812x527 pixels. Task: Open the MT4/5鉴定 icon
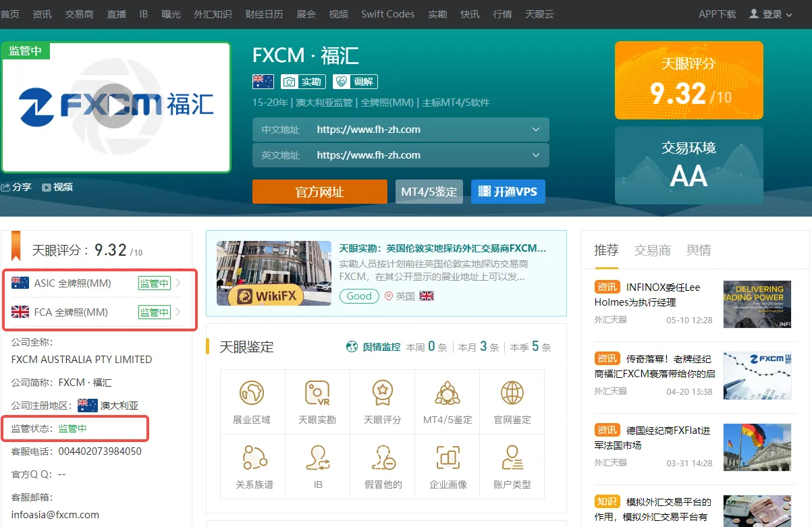448,393
